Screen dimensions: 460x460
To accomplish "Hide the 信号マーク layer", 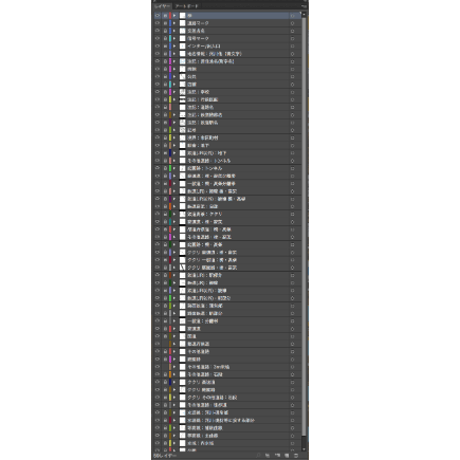I will click(157, 39).
